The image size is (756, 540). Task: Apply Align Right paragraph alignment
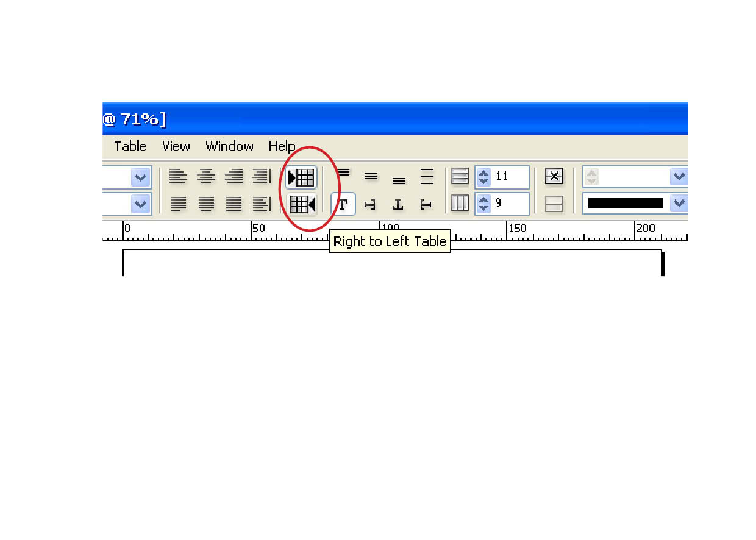tap(234, 177)
